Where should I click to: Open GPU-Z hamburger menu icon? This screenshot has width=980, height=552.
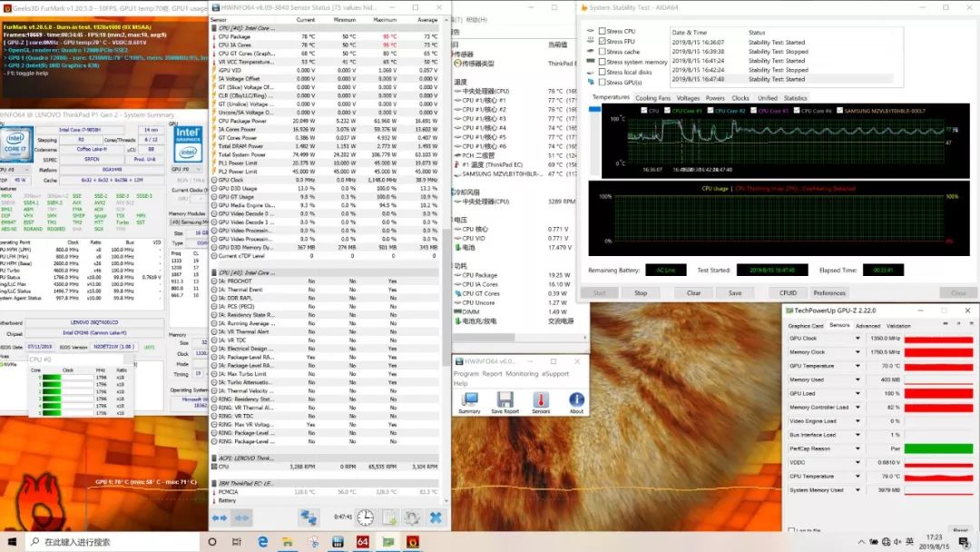click(x=970, y=323)
